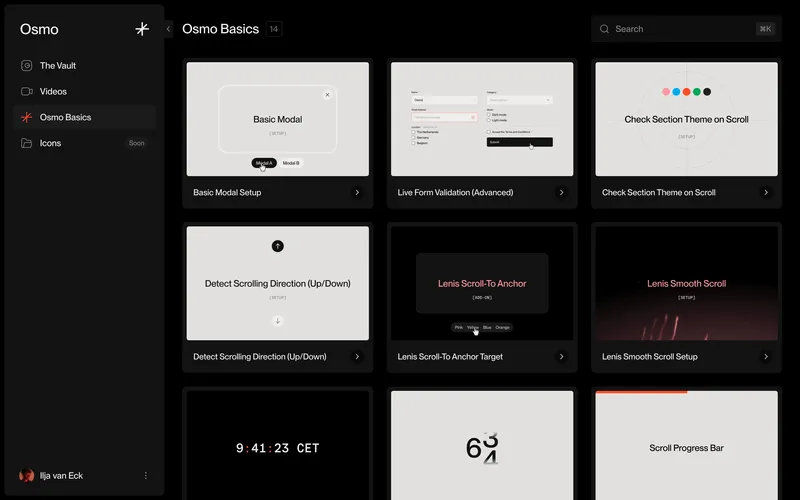Click arrow on Detect Scrolling Direction card
Screen dimensions: 800x500
357,357
